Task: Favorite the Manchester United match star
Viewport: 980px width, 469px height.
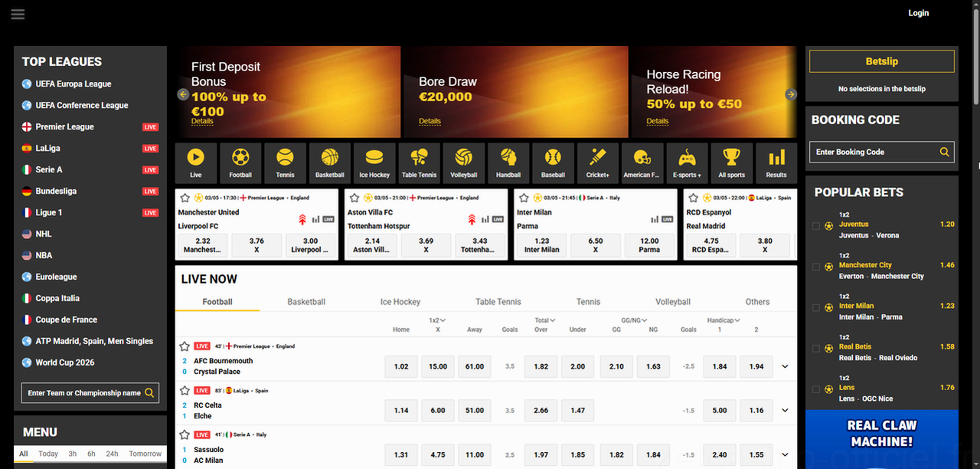Action: pos(184,197)
